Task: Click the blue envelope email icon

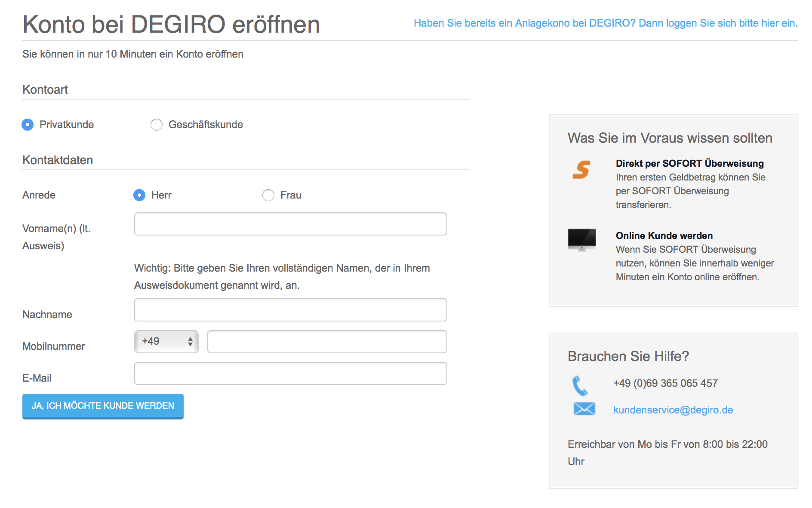Action: click(584, 409)
